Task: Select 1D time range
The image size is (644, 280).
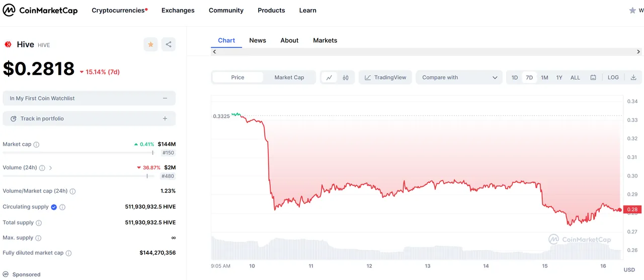Action: click(515, 77)
